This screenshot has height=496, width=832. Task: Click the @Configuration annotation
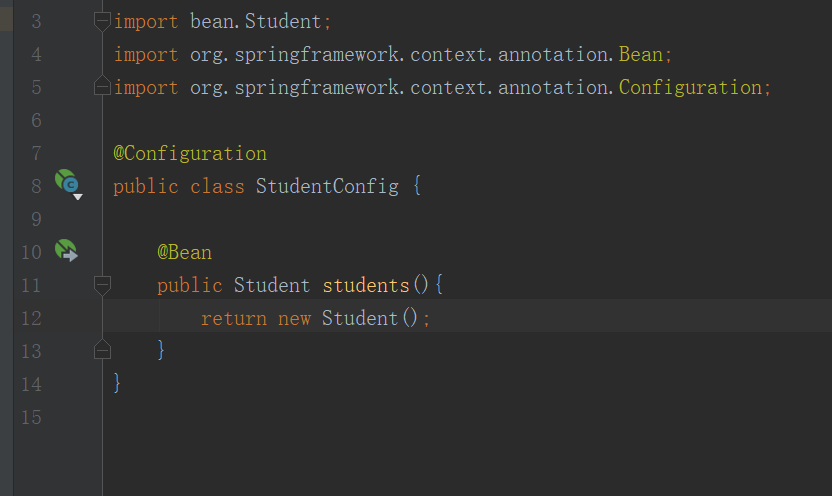[190, 153]
